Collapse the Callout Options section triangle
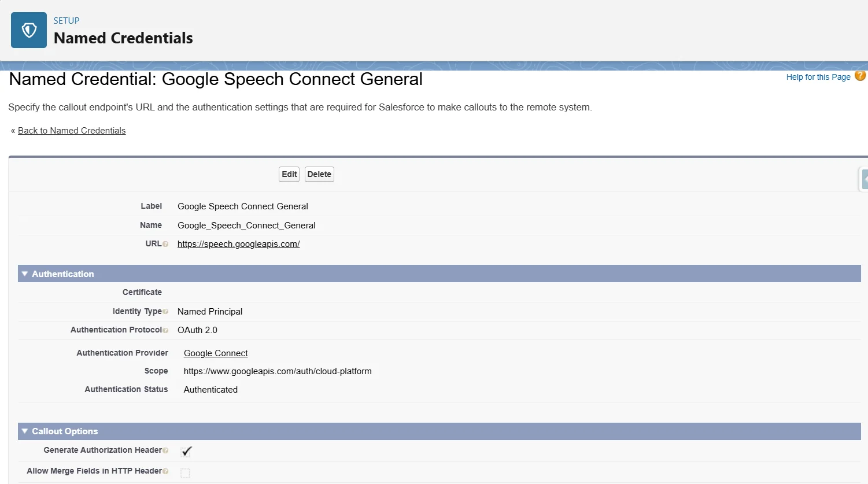Viewport: 868px width, 484px height. click(x=25, y=431)
